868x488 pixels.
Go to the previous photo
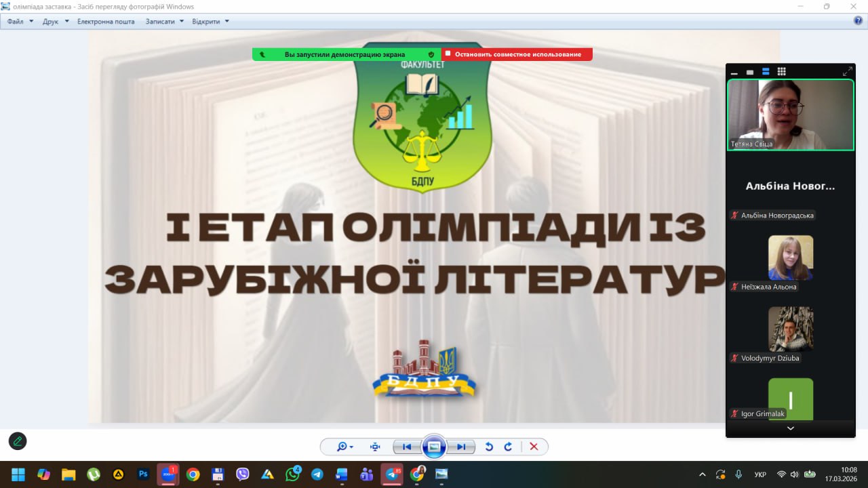click(x=407, y=447)
